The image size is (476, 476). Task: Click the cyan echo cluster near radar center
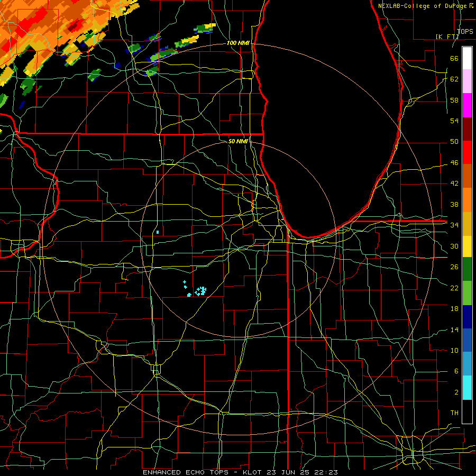coord(200,291)
